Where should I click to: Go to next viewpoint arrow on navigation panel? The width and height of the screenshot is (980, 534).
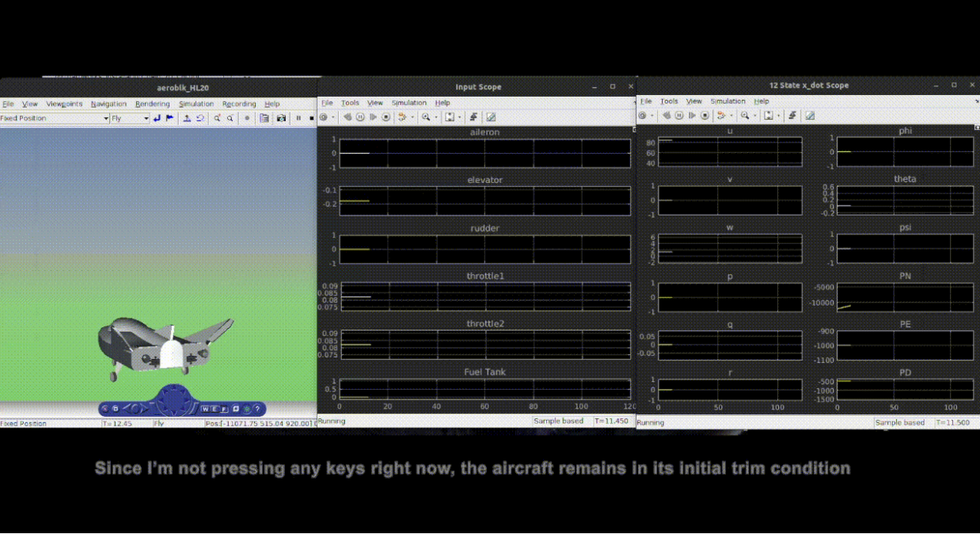(144, 409)
